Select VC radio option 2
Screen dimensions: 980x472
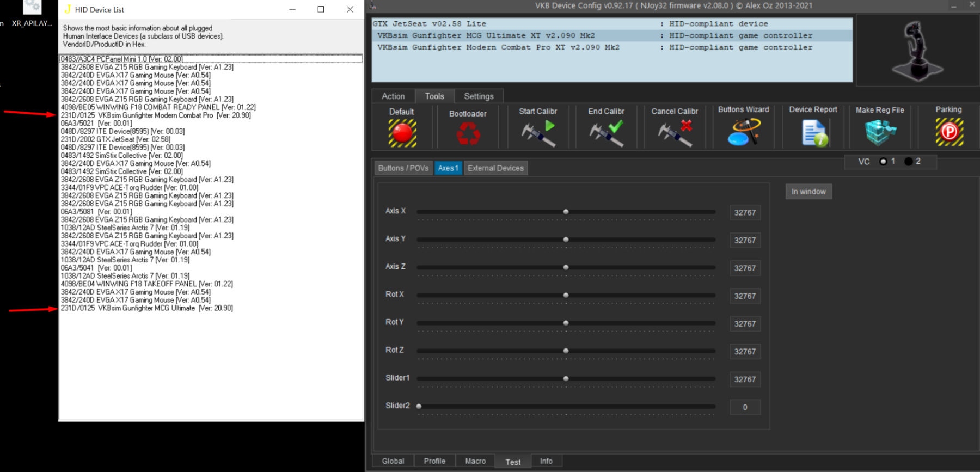[908, 162]
